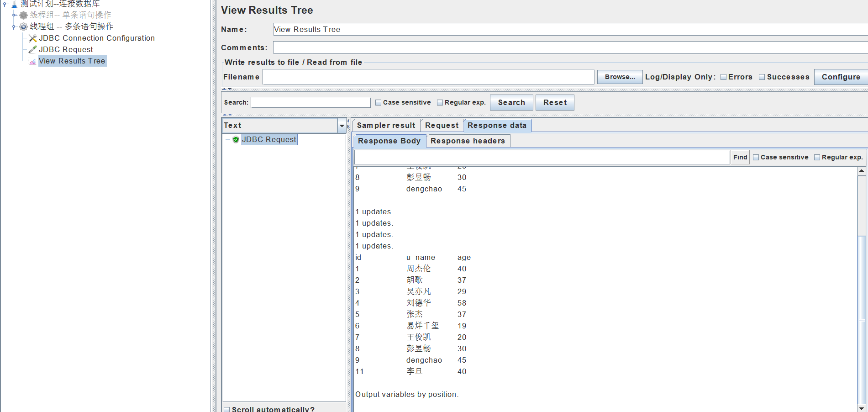Click the test plan flask icon
This screenshot has height=412, width=868.
(14, 4)
